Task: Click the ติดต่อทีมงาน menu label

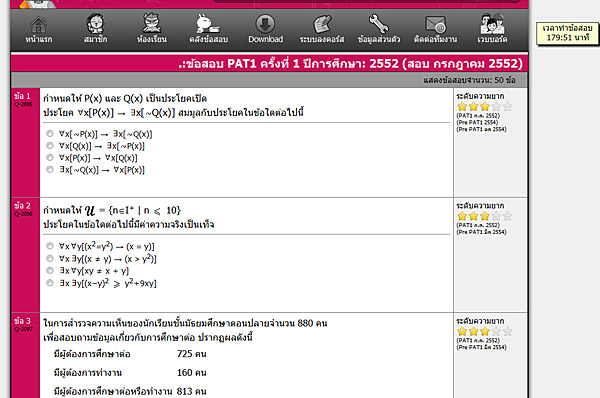Action: pos(435,39)
